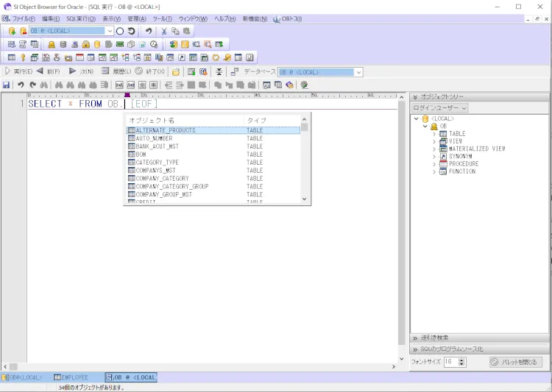The width and height of the screenshot is (552, 392).
Task: Click the 終了(X) stop button
Action: 150,71
